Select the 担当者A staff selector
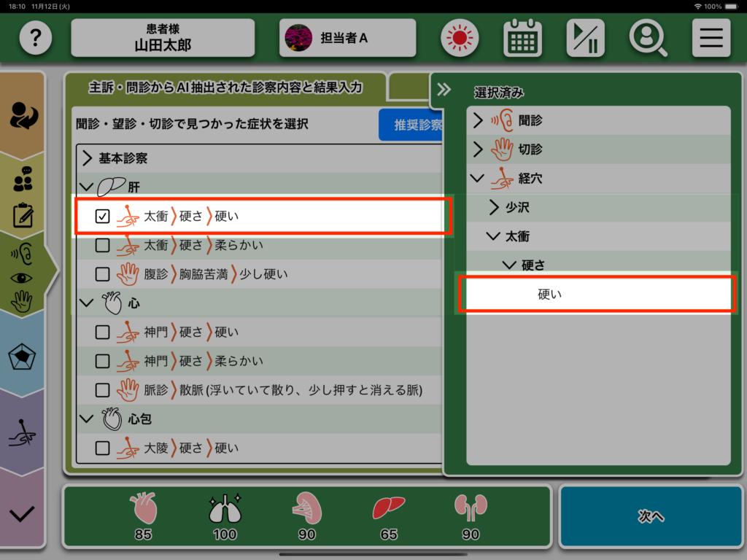Viewport: 747px width, 560px height. coord(347,38)
